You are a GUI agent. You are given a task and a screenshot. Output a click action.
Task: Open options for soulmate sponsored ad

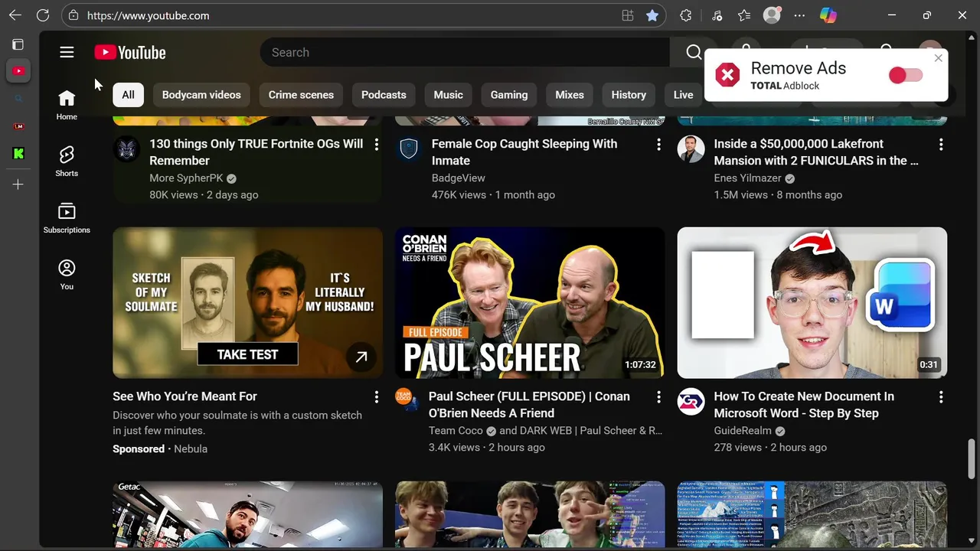376,397
